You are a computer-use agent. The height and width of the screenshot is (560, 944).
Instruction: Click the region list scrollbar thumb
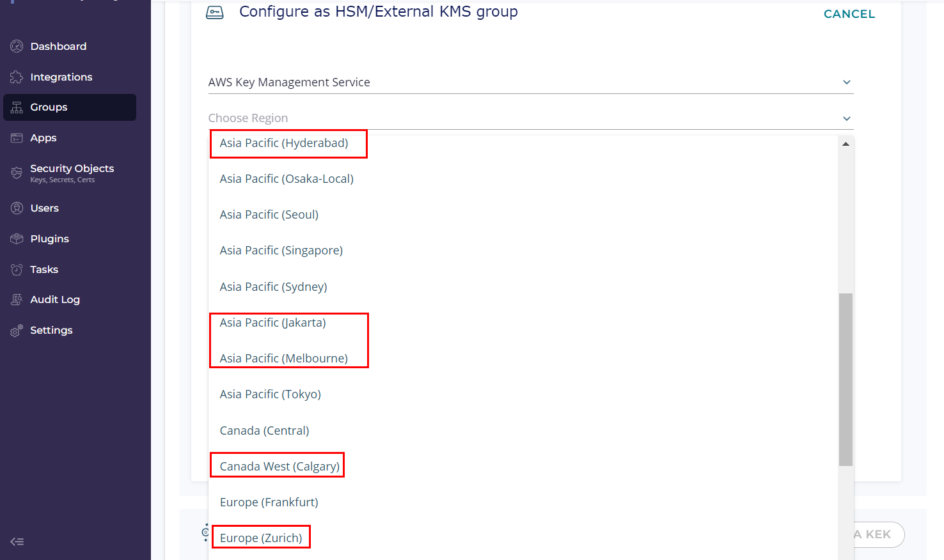(846, 379)
